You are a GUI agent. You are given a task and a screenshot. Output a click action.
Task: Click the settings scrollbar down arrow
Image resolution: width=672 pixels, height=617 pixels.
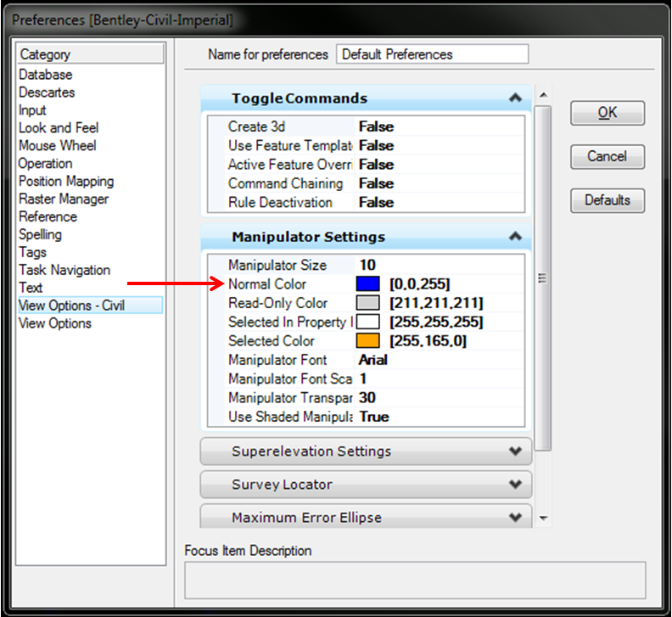tap(543, 519)
